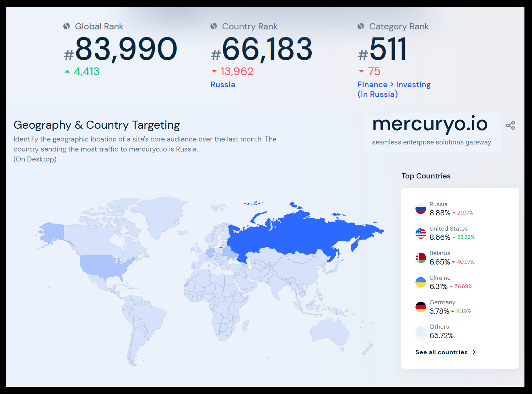Click Ukraine change value 56.69%
Image resolution: width=532 pixels, height=394 pixels.
click(x=463, y=287)
